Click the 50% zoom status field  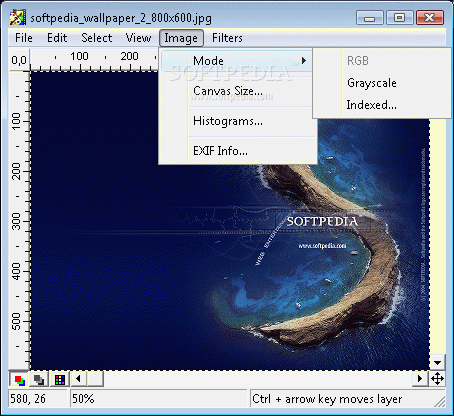pyautogui.click(x=158, y=399)
